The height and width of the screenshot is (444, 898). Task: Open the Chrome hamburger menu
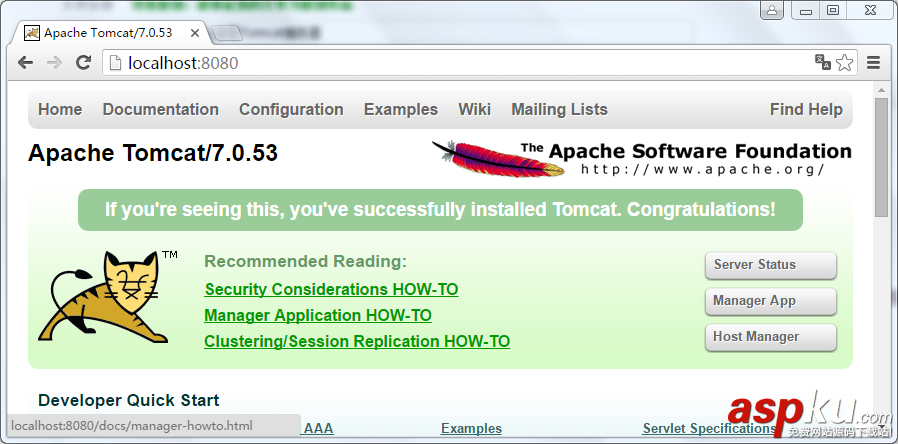[873, 63]
